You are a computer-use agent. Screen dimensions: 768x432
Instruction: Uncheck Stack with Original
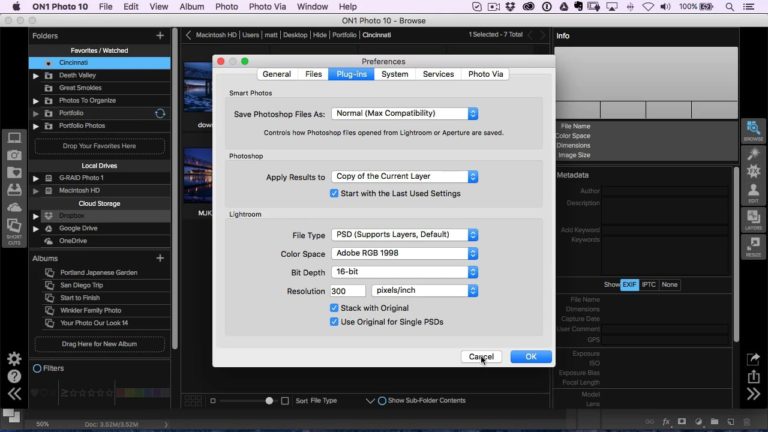pos(334,308)
